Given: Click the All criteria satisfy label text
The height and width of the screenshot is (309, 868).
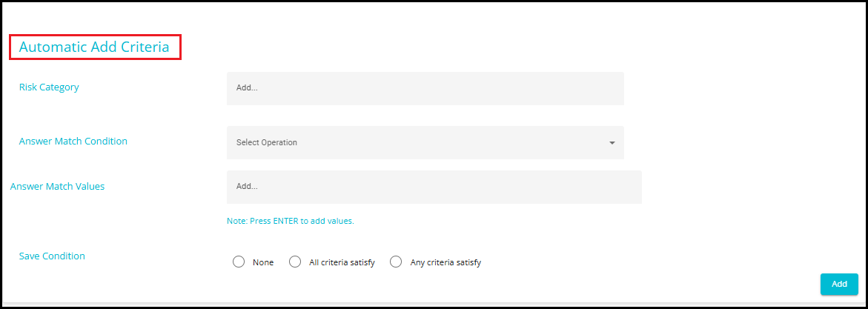Looking at the screenshot, I should 342,262.
